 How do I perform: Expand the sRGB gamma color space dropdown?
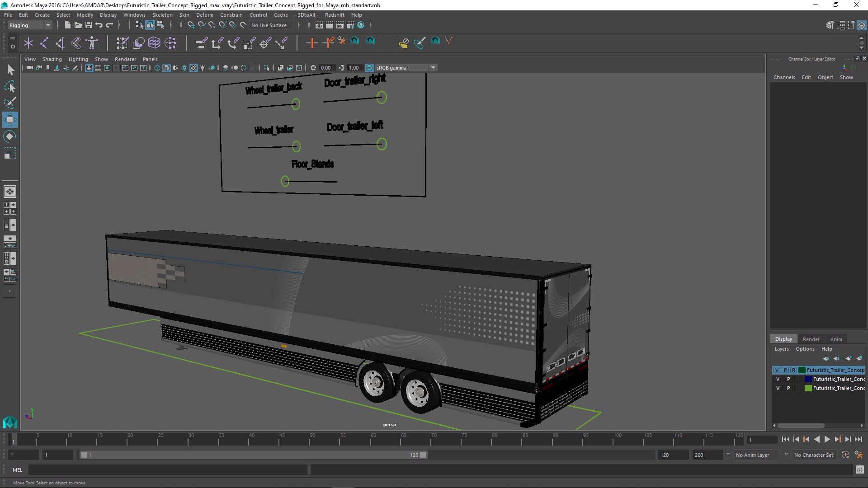click(433, 68)
